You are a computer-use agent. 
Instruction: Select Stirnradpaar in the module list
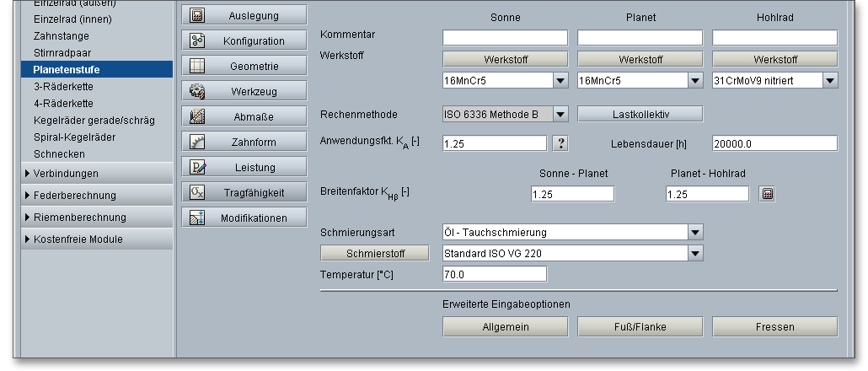tap(56, 52)
